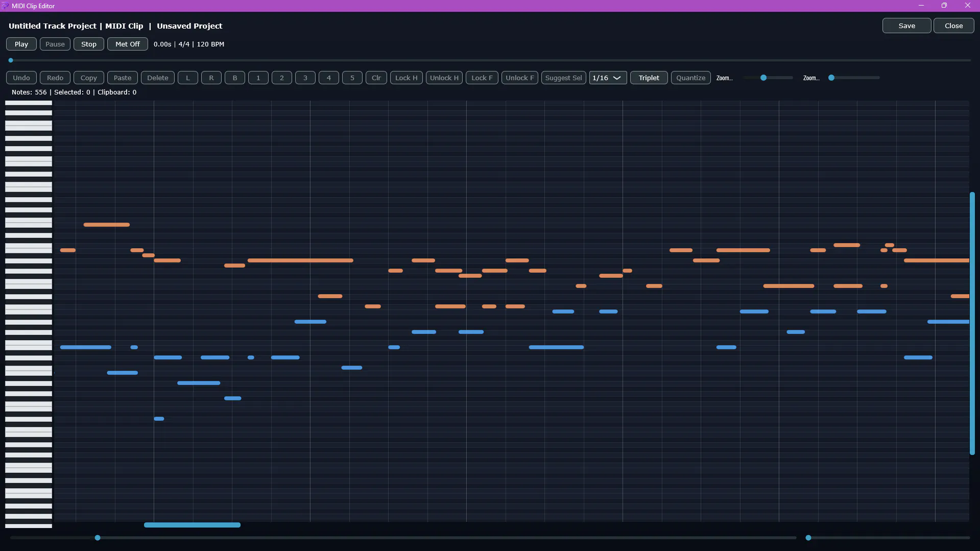Select the long orange note spanning the second bar
The width and height of the screenshot is (980, 551).
click(300, 260)
